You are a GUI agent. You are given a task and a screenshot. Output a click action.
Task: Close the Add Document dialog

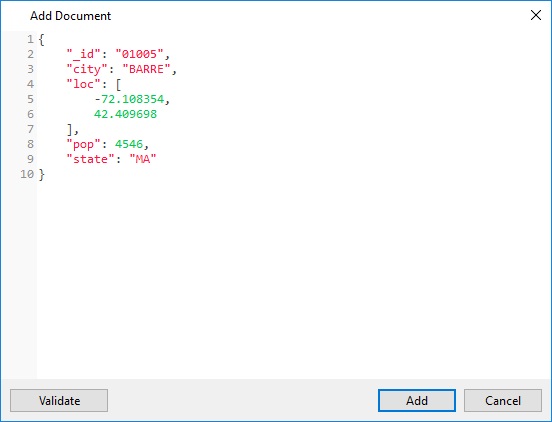click(536, 15)
